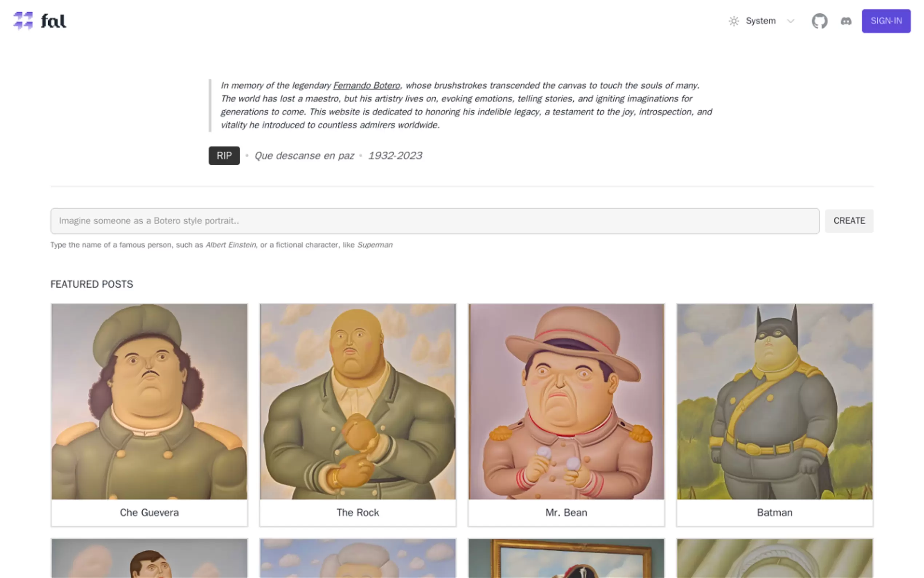This screenshot has height=578, width=924.
Task: Click the sun theme icon
Action: [733, 21]
